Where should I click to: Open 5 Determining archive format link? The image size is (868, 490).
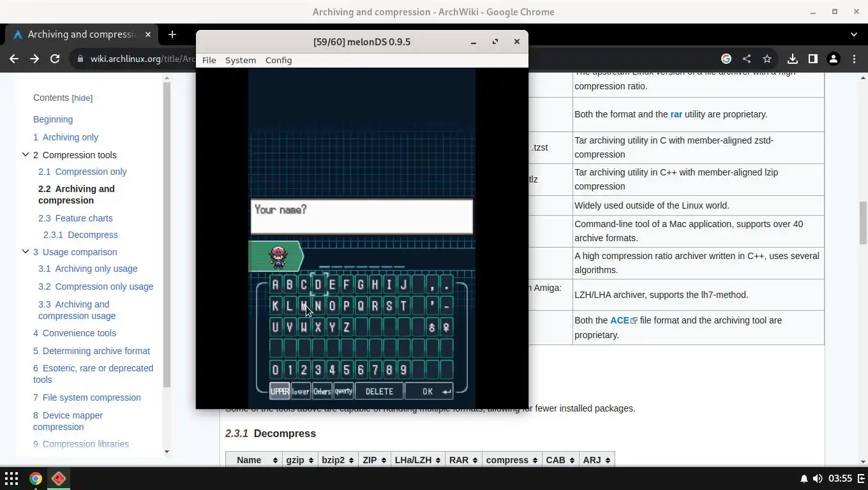click(91, 351)
